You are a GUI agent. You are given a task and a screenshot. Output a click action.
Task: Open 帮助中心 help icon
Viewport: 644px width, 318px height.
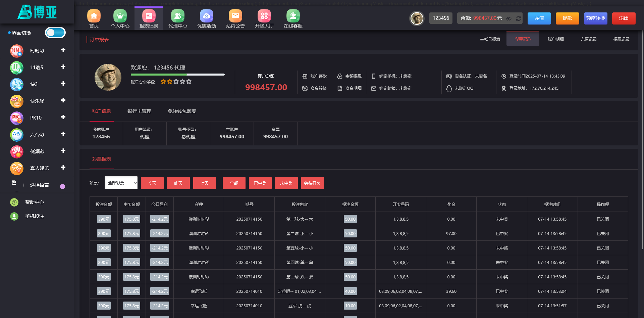pyautogui.click(x=14, y=202)
